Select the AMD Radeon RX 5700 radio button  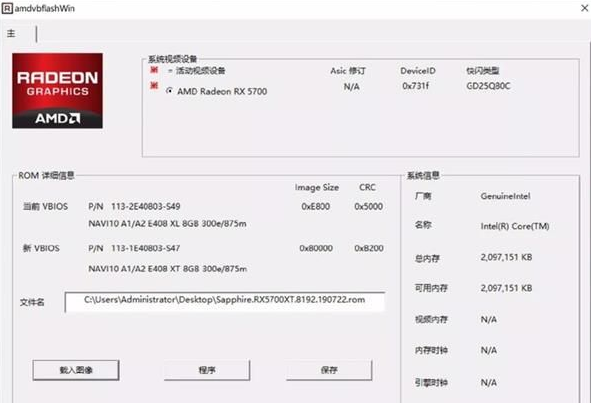(x=170, y=90)
